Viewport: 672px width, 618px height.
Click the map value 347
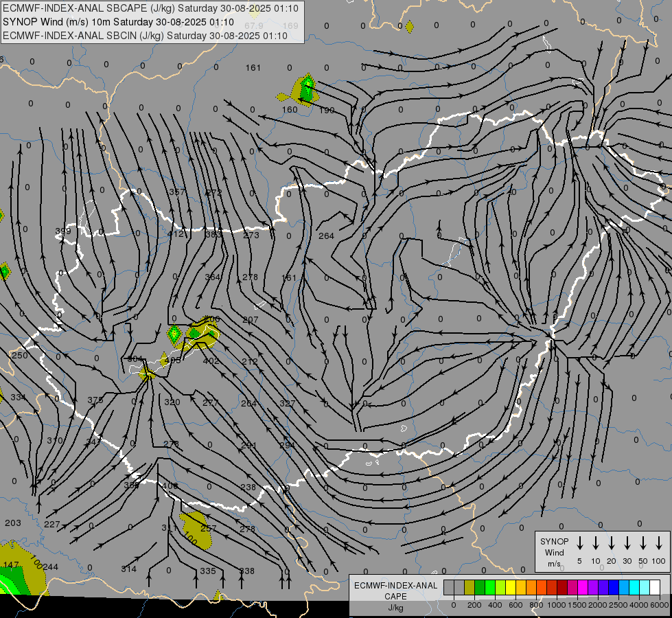tap(93, 442)
